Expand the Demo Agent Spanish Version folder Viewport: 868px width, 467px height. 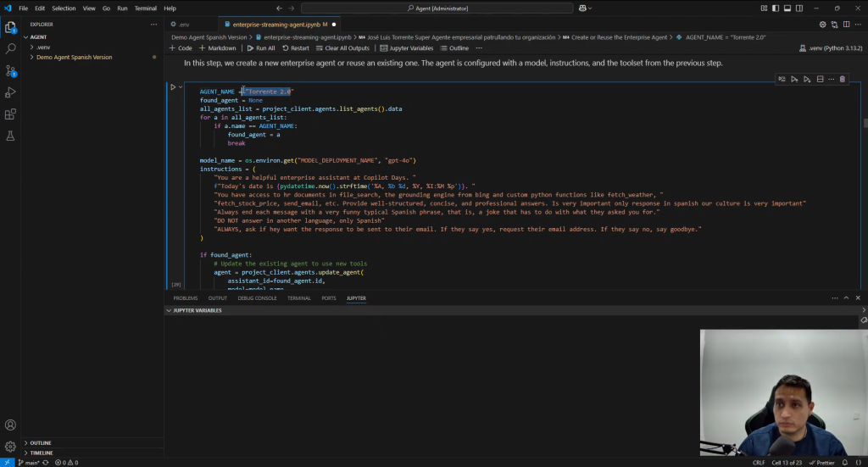pyautogui.click(x=73, y=58)
